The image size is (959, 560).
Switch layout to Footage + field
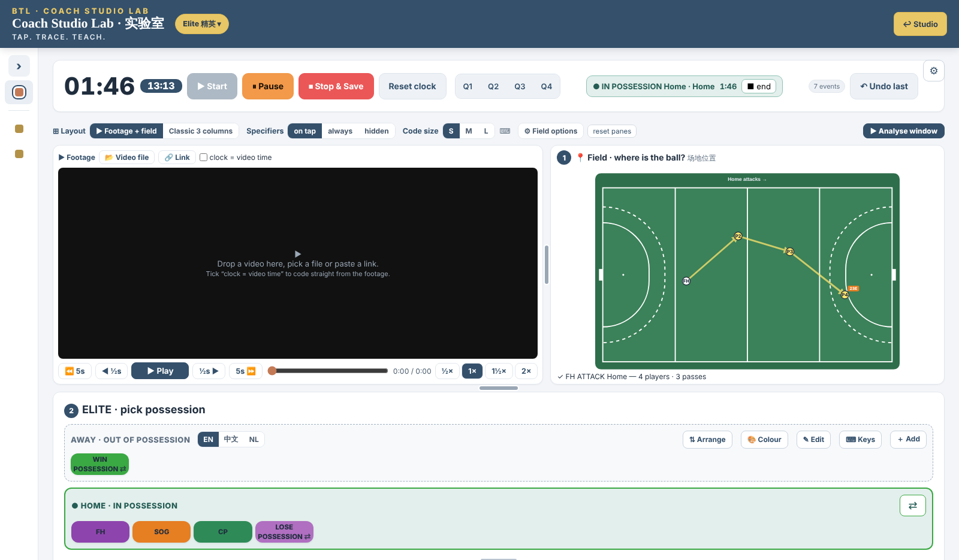(x=126, y=131)
